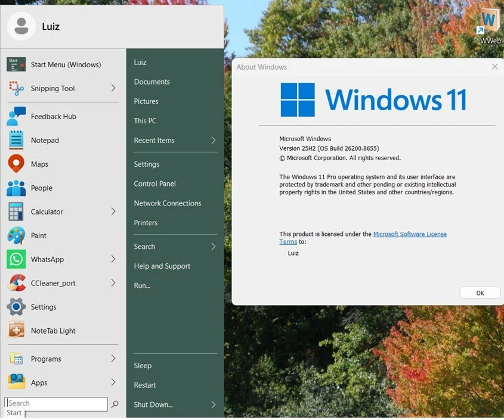This screenshot has height=420, width=504.
Task: Click the search magnifier icon
Action: point(115,404)
